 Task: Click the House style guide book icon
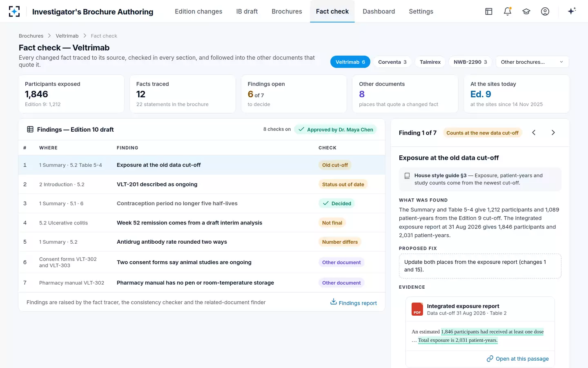[x=407, y=176]
